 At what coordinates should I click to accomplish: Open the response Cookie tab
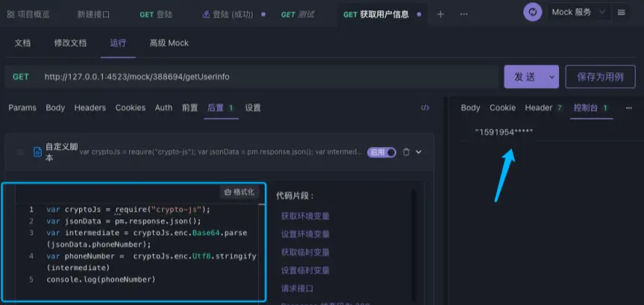click(503, 108)
